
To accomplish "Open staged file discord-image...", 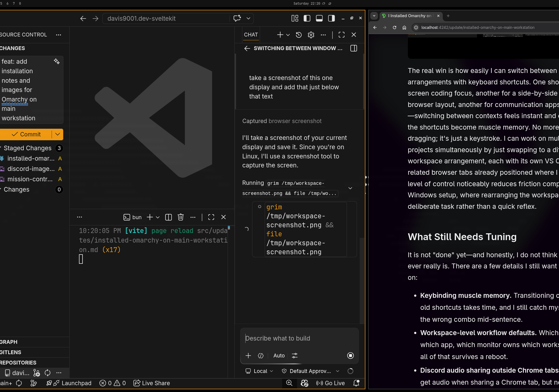I will tap(31, 169).
